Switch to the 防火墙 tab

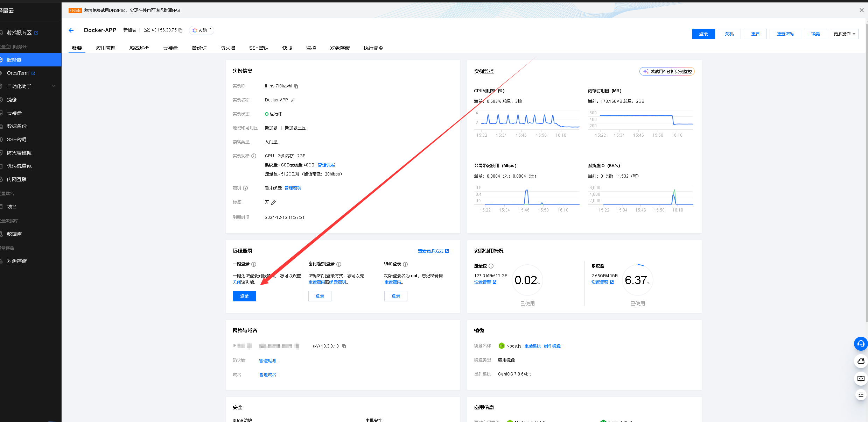[x=227, y=48]
